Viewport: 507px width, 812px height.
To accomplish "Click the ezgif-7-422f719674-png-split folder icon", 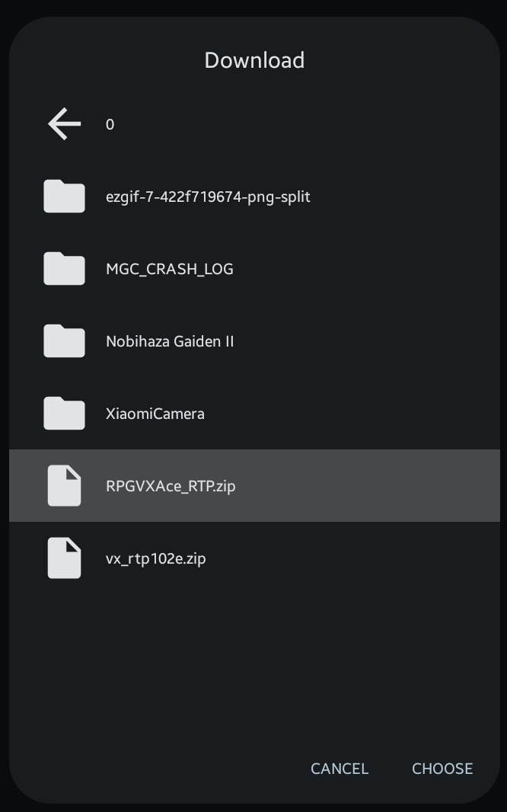I will click(x=64, y=197).
